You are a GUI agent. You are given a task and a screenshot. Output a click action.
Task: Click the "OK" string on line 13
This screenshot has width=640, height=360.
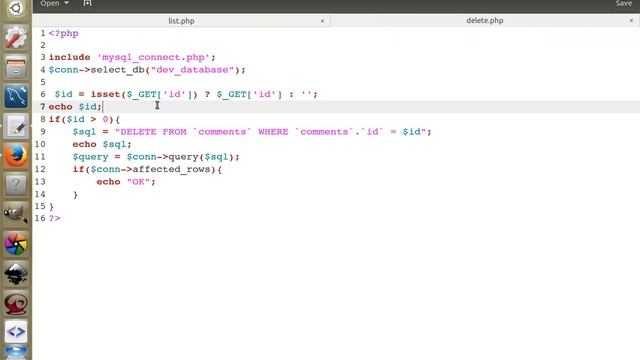(138, 182)
